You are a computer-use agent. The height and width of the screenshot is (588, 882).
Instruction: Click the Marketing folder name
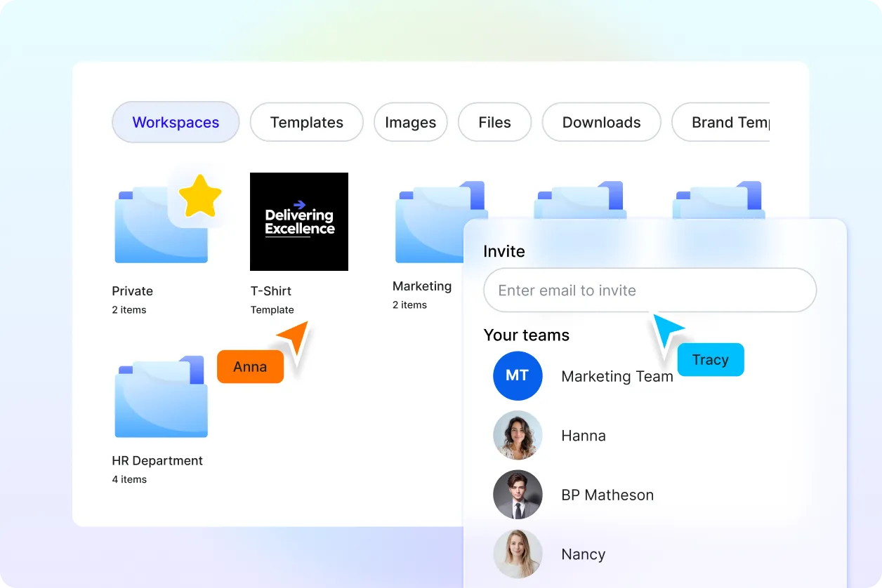(422, 286)
